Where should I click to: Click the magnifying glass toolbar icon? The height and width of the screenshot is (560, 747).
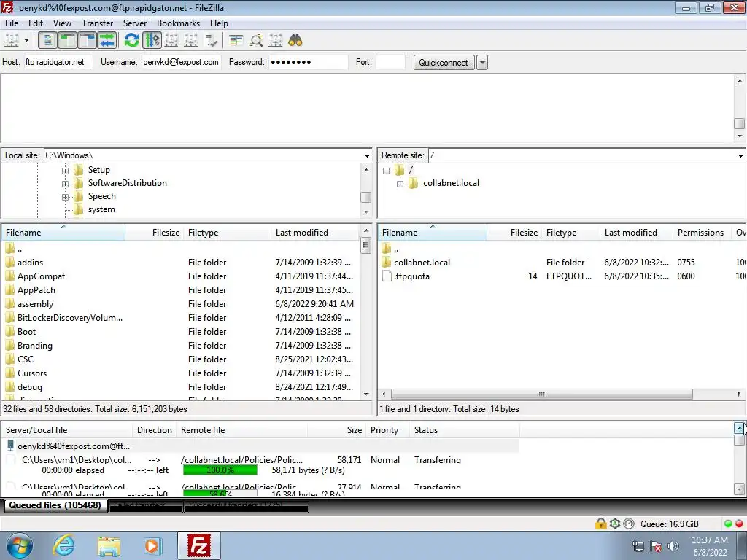point(256,41)
